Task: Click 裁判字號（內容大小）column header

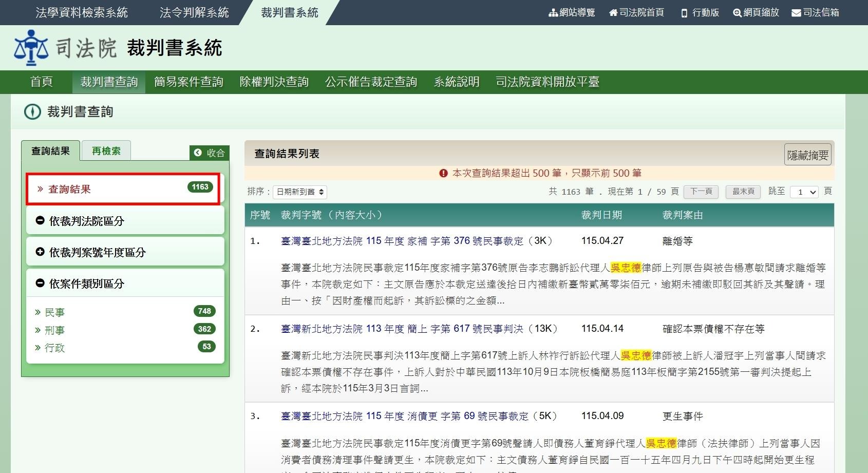Action: tap(332, 215)
